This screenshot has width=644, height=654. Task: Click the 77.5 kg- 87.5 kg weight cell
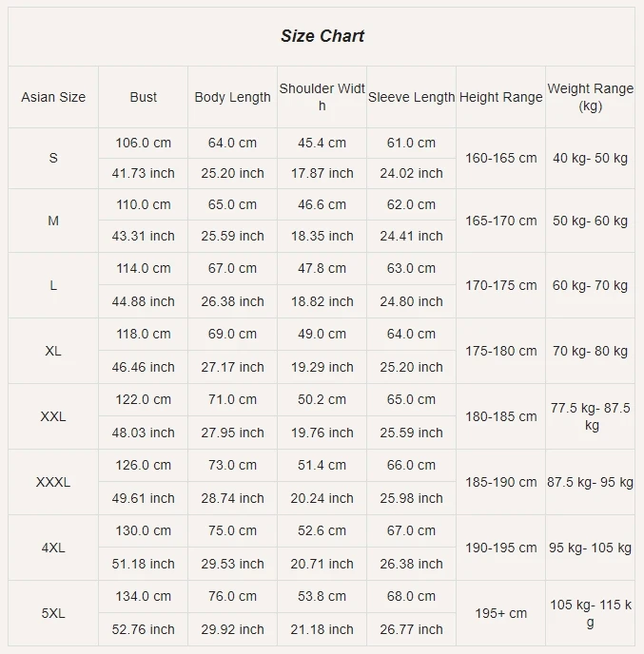(590, 416)
